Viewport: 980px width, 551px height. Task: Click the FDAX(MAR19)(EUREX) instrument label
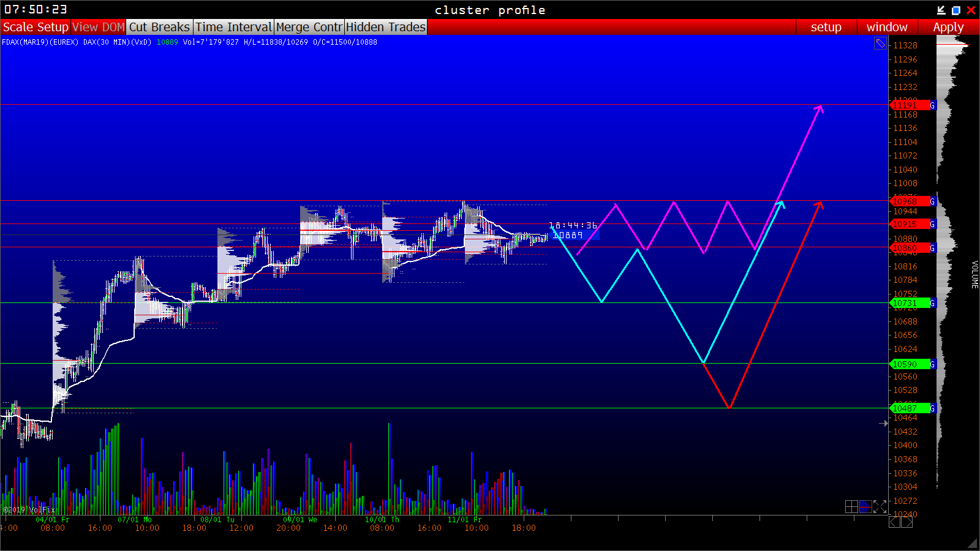40,42
